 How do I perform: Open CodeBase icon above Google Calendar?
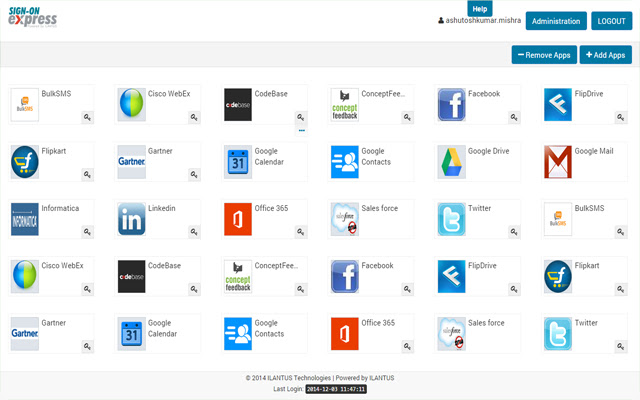(238, 105)
